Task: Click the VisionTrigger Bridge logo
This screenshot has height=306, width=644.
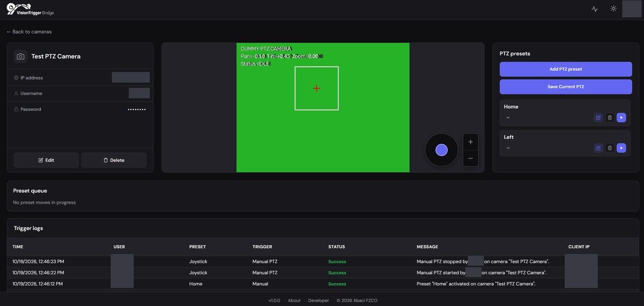Action: tap(31, 9)
